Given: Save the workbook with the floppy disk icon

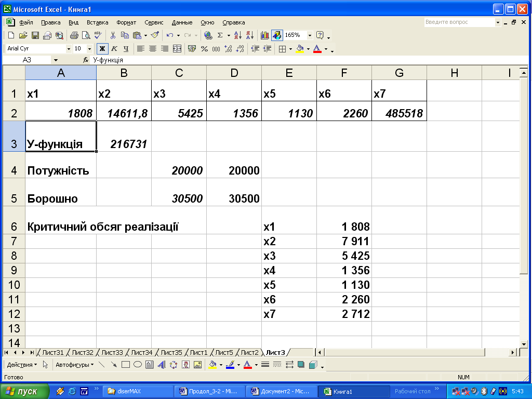Looking at the screenshot, I should (35, 35).
